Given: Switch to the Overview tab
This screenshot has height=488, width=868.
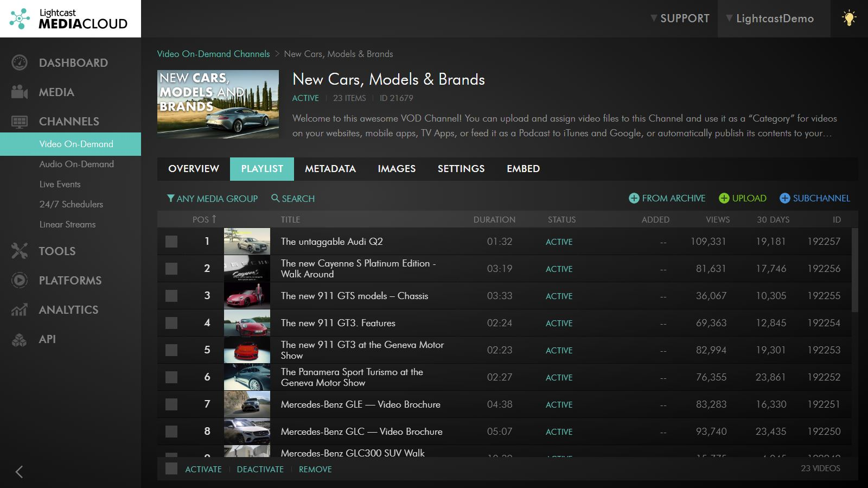Looking at the screenshot, I should [x=194, y=169].
